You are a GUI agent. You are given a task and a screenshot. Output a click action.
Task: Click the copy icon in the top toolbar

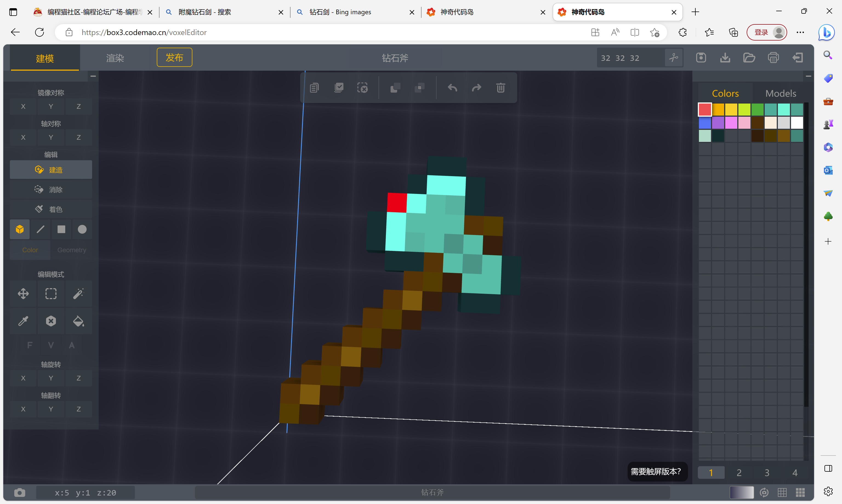point(314,88)
